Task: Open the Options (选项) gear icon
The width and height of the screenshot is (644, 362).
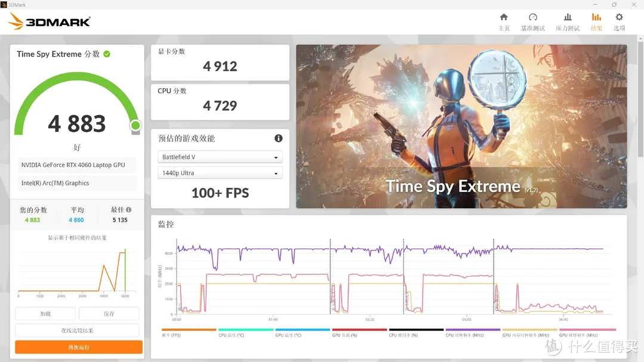Action: (x=619, y=17)
